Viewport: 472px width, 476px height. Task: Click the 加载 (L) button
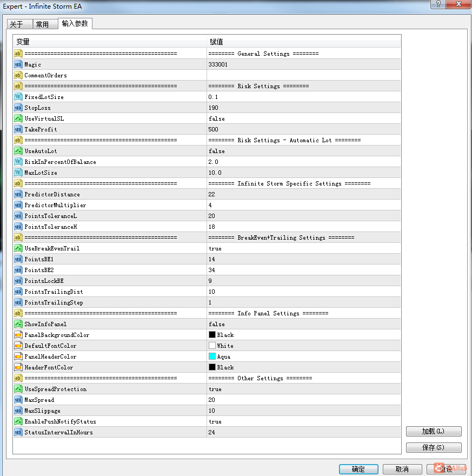[x=434, y=431]
